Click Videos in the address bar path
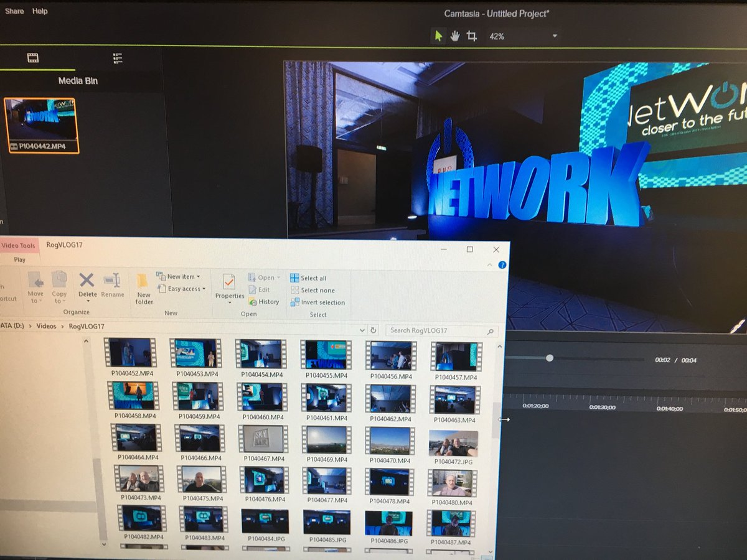This screenshot has width=747, height=560. point(46,325)
